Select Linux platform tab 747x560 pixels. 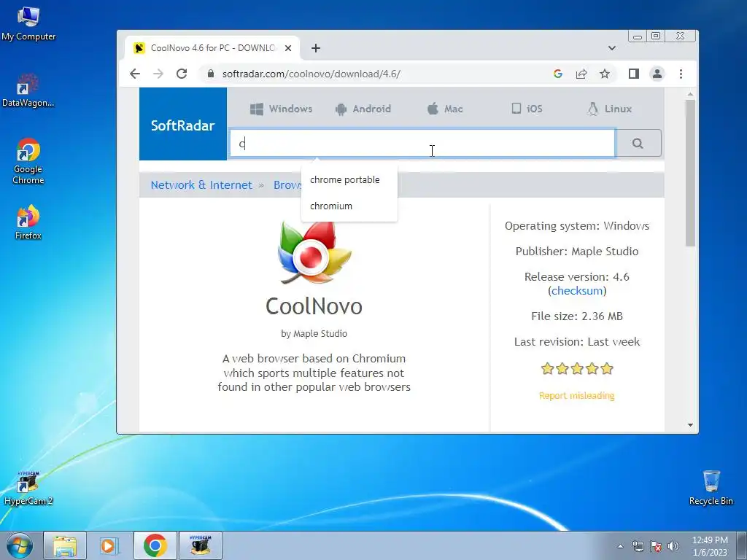(x=609, y=109)
